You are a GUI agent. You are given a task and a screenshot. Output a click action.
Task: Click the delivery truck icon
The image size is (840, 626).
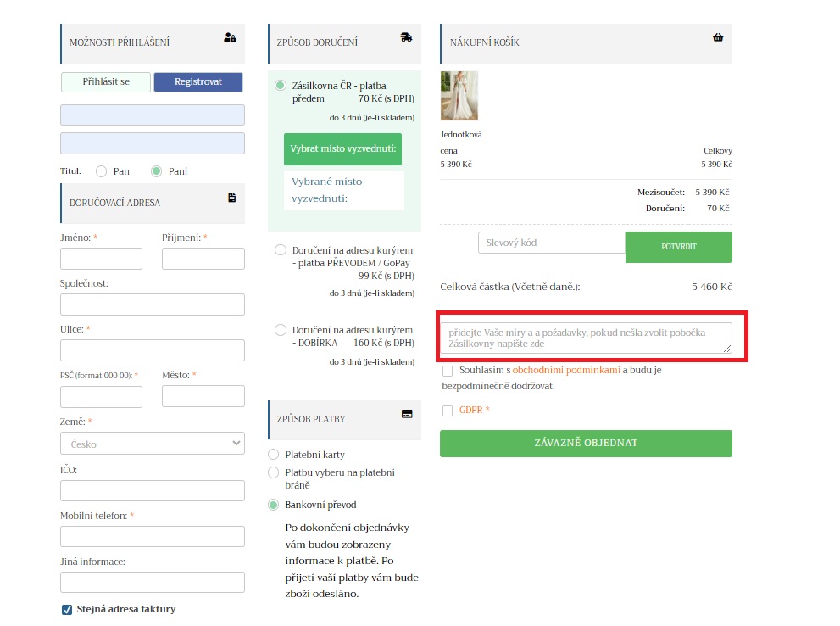406,37
